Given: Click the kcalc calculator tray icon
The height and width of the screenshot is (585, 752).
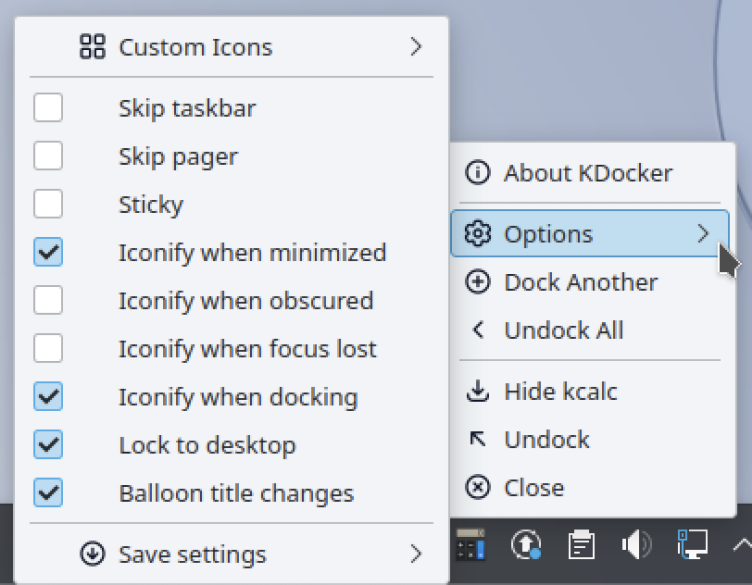Looking at the screenshot, I should pyautogui.click(x=470, y=545).
